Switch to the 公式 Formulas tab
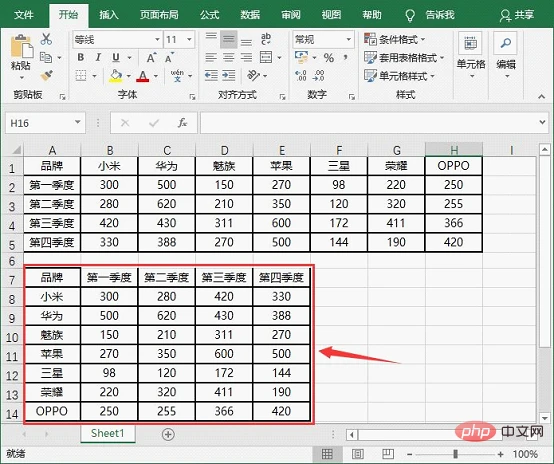 [210, 15]
